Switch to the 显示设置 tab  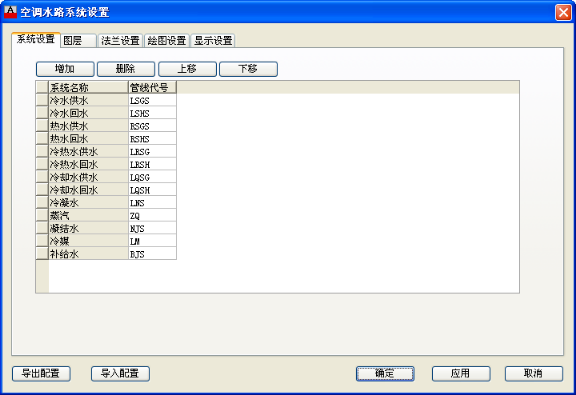click(213, 40)
